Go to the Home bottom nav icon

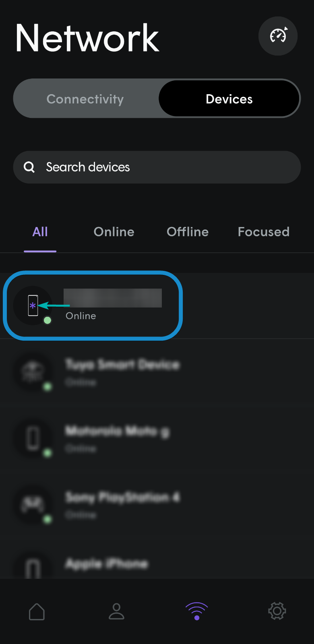tap(37, 611)
